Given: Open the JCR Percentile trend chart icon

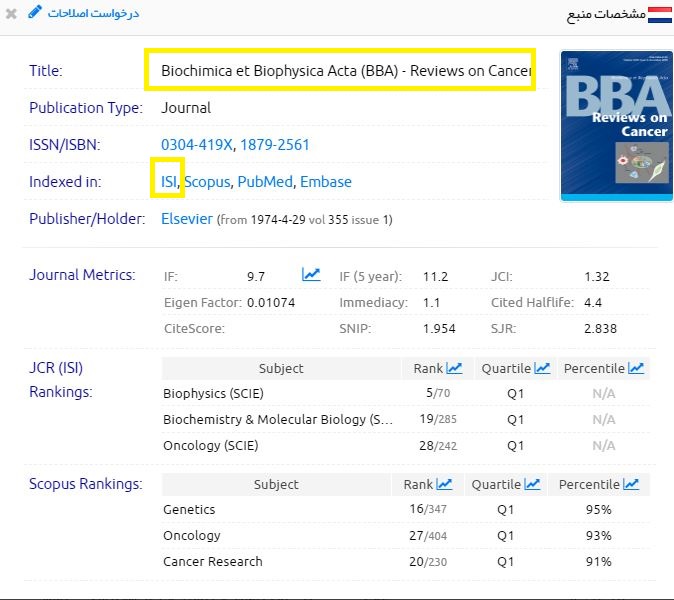Looking at the screenshot, I should (x=636, y=368).
